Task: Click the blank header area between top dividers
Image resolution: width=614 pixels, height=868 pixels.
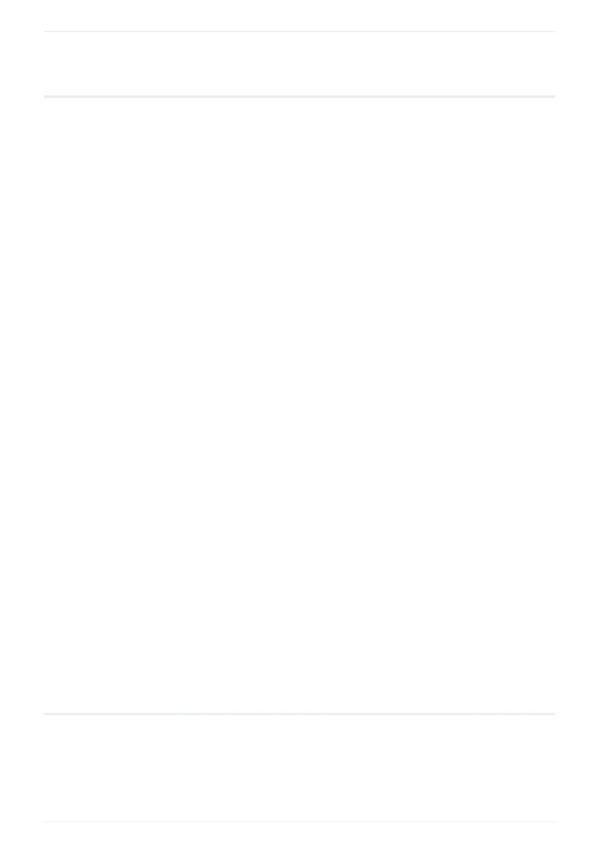Action: [x=299, y=64]
